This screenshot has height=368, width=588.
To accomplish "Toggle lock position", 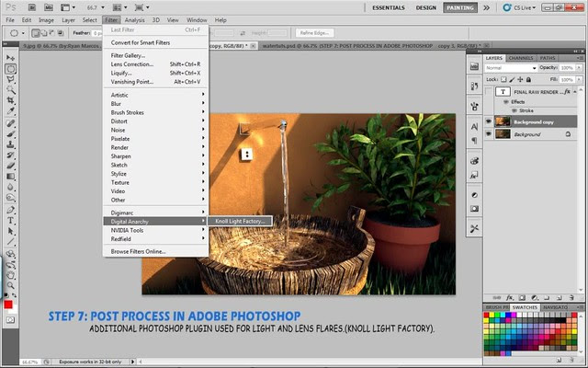I will (520, 80).
